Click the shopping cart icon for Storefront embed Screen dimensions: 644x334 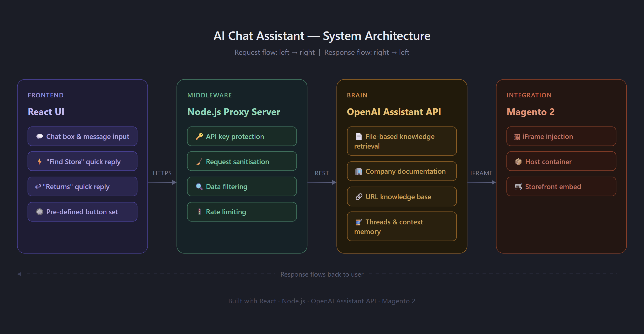coord(518,186)
